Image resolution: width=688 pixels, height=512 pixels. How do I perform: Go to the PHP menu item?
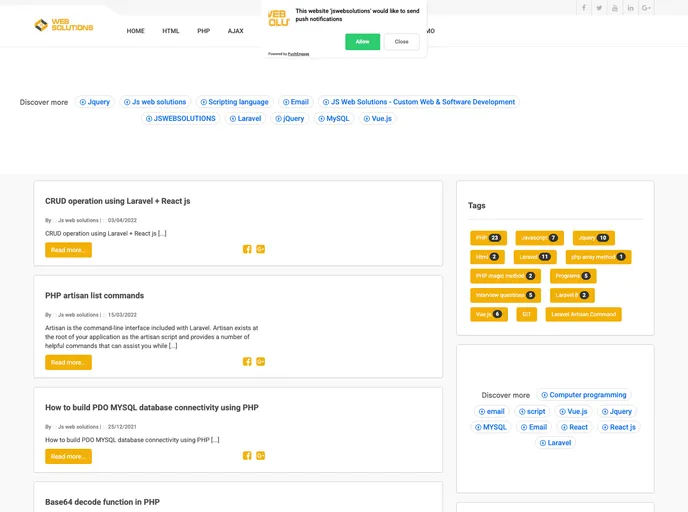203,31
